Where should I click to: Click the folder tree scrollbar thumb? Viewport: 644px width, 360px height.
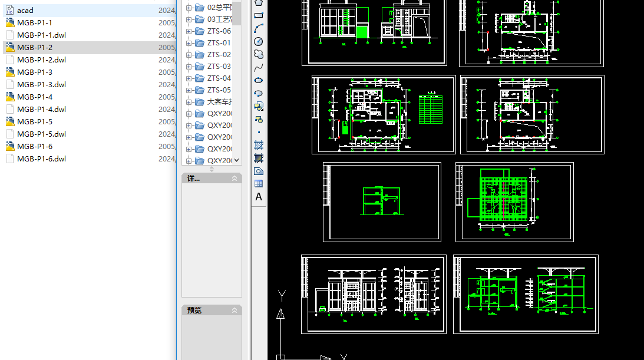(x=237, y=13)
